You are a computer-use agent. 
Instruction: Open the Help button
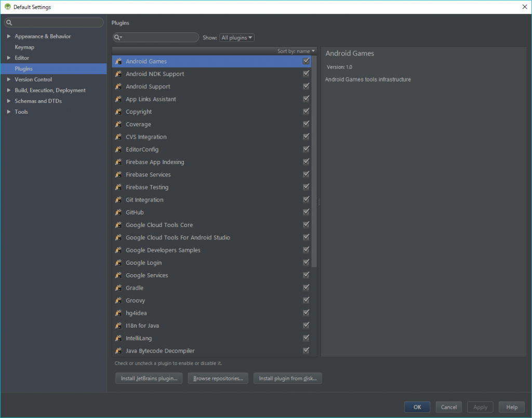point(512,407)
